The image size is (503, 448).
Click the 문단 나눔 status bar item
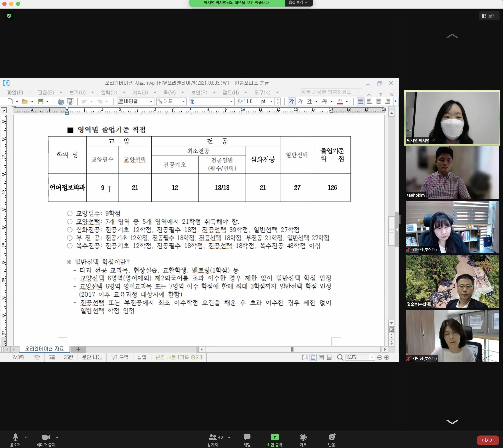pos(92,357)
